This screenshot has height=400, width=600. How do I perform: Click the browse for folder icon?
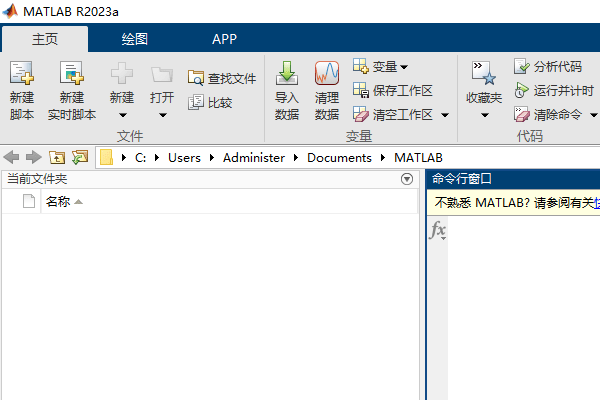tap(80, 157)
